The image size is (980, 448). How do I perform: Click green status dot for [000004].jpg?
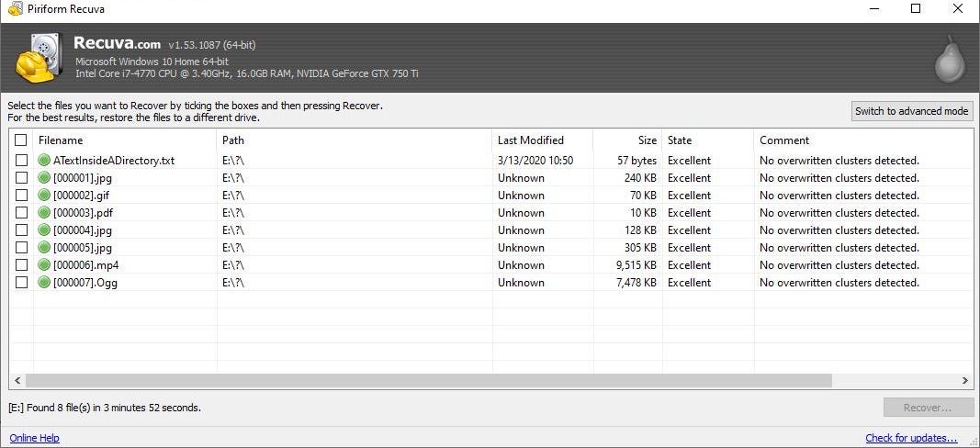44,230
